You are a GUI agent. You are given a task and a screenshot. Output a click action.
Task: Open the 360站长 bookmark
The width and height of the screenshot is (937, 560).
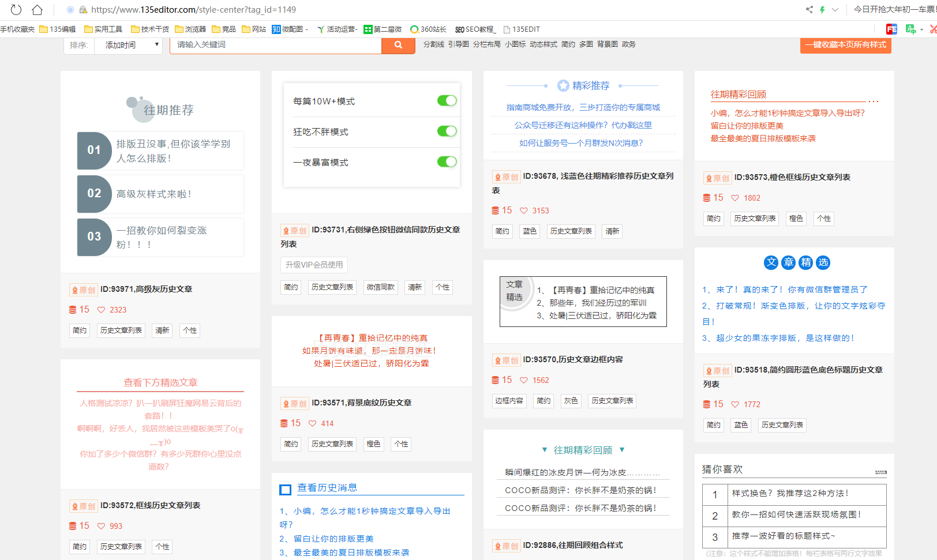point(428,29)
